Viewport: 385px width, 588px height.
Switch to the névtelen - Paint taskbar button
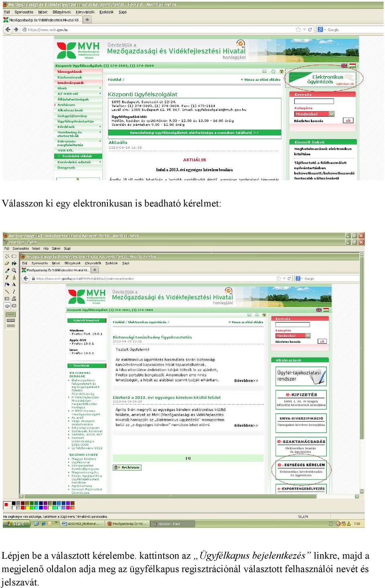[x=172, y=523]
